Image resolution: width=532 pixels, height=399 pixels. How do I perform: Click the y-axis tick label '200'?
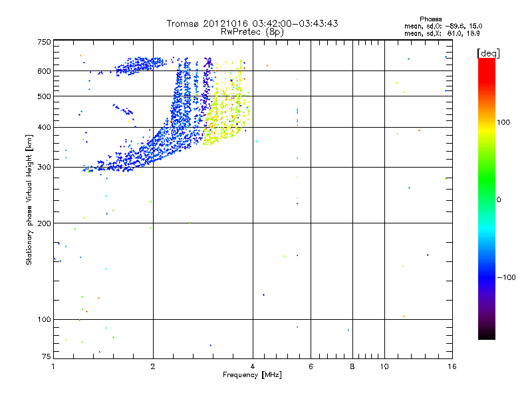44,223
